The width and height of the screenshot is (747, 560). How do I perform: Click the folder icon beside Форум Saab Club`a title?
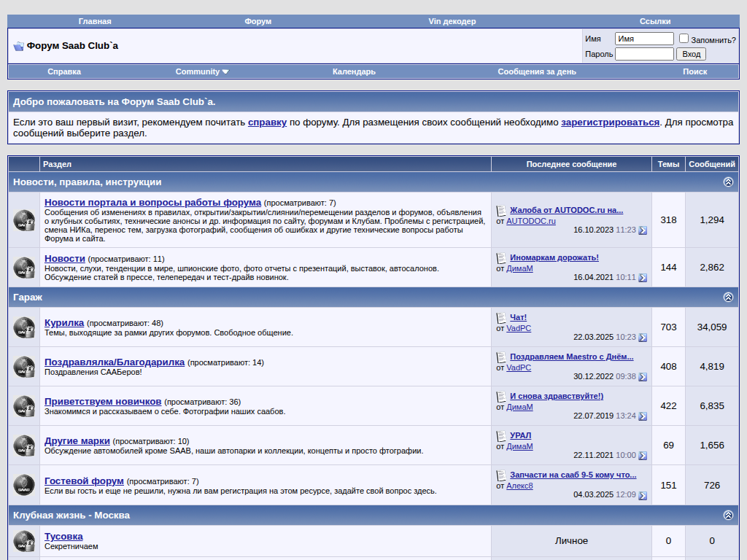[x=19, y=46]
